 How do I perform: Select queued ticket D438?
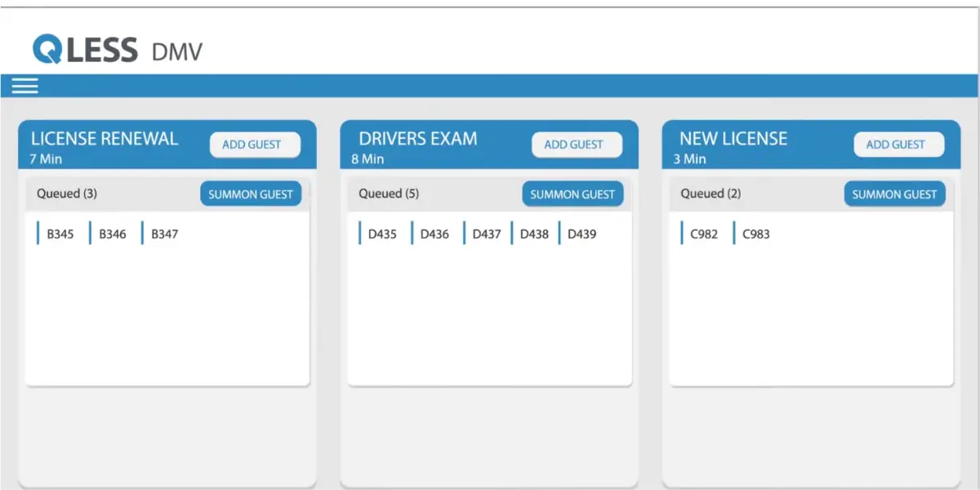click(x=531, y=234)
